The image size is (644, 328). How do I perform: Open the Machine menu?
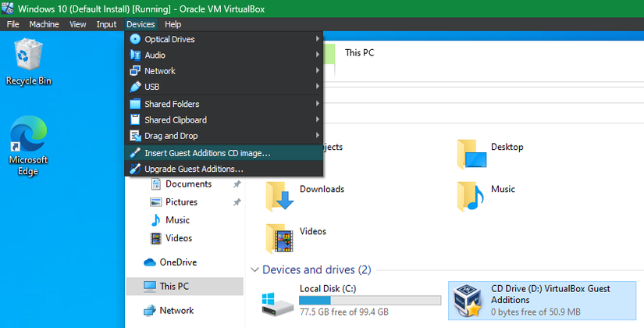[44, 24]
